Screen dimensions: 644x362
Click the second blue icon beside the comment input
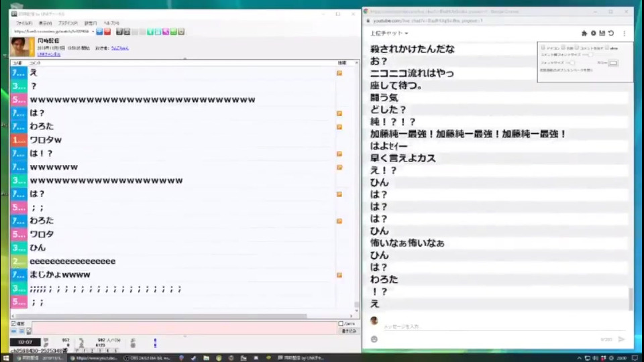tap(21, 330)
